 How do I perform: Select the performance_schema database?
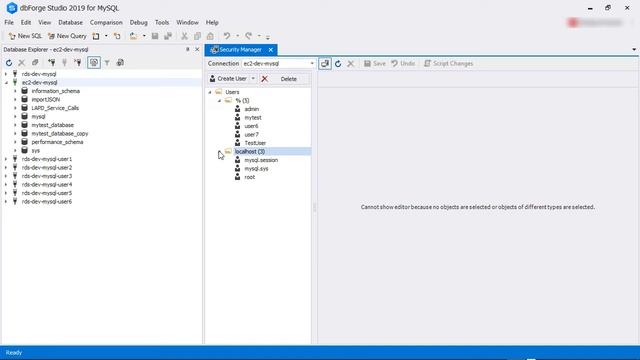pos(57,142)
